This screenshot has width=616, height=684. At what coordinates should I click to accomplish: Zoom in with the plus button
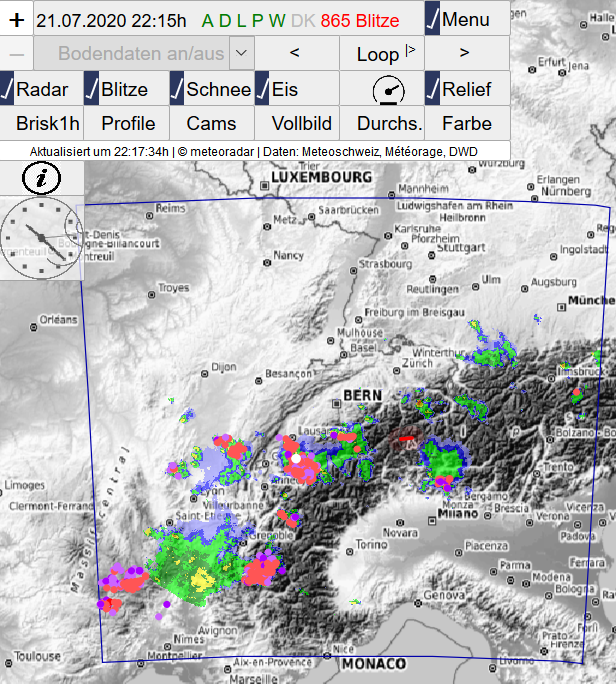point(17,20)
